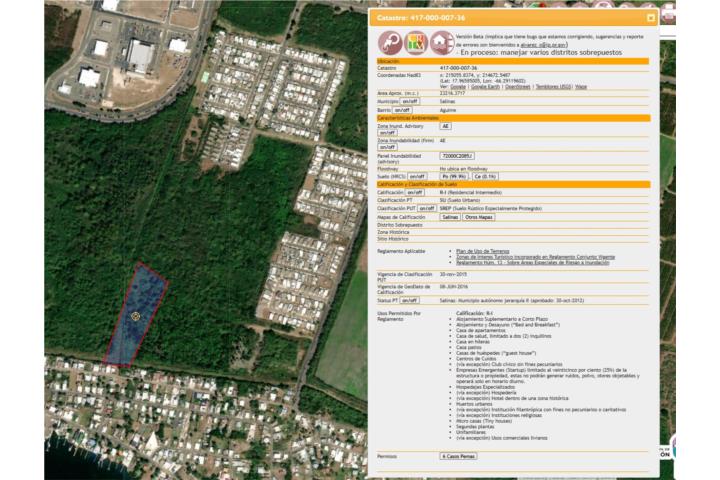The width and height of the screenshot is (720, 480).
Task: Click the 'Micro casas (Tiny houses)' list item
Action: coord(484,421)
